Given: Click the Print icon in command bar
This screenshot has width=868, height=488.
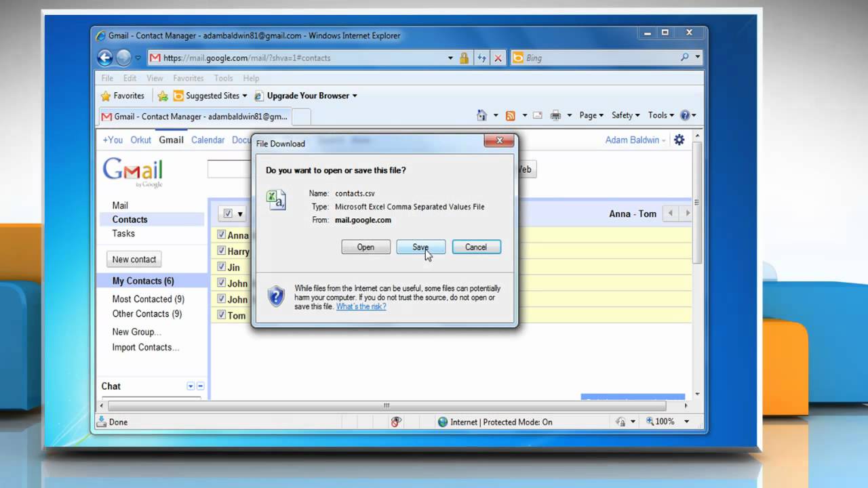Looking at the screenshot, I should [555, 115].
